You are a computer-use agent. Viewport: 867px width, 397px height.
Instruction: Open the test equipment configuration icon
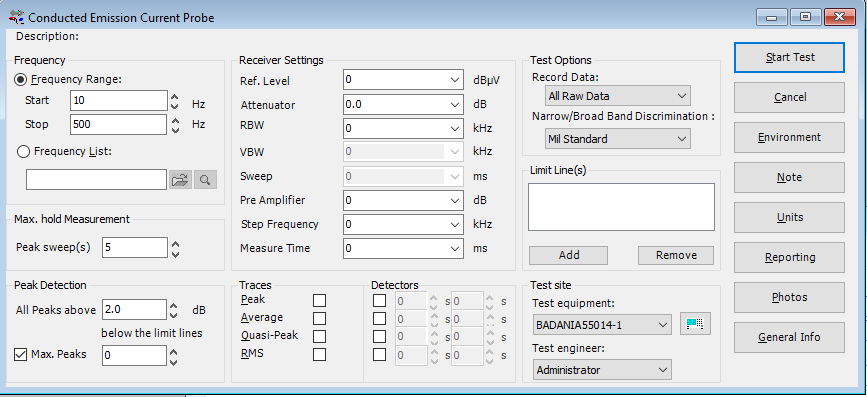tap(695, 324)
